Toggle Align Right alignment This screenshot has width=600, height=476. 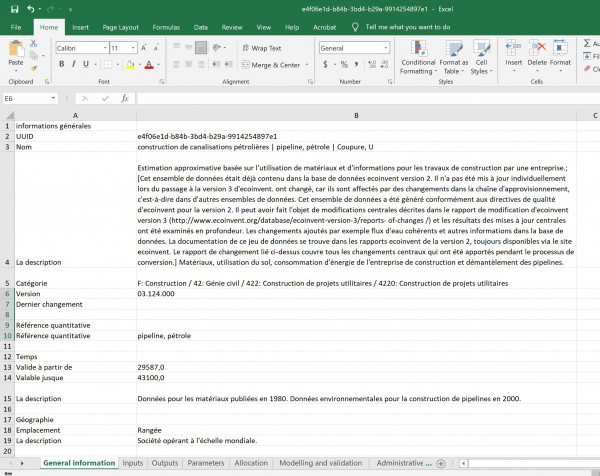201,64
